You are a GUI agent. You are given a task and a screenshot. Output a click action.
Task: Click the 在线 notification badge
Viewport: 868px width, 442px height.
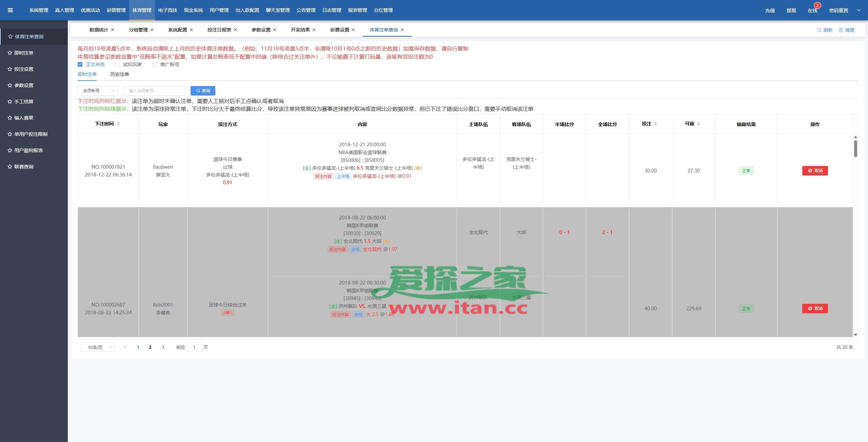(x=817, y=6)
